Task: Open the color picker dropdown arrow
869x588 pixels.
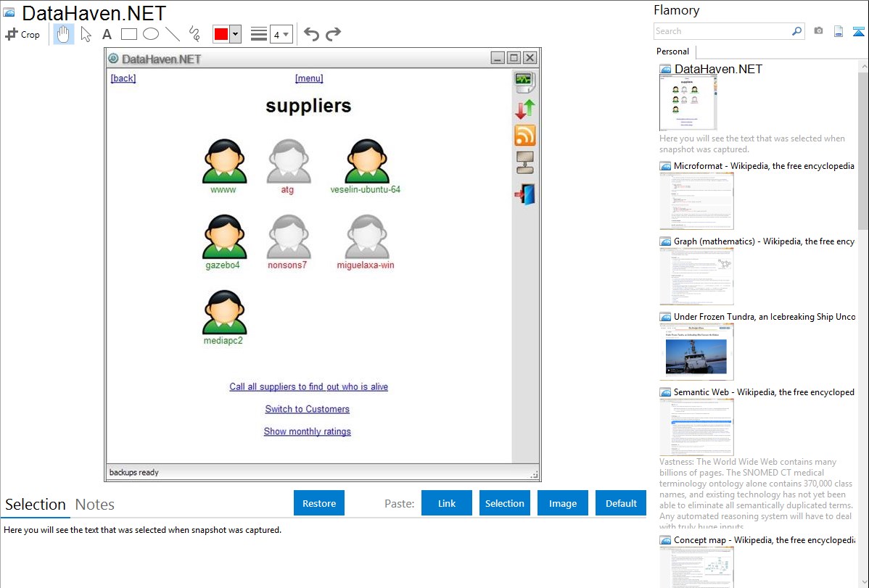Action: click(236, 34)
